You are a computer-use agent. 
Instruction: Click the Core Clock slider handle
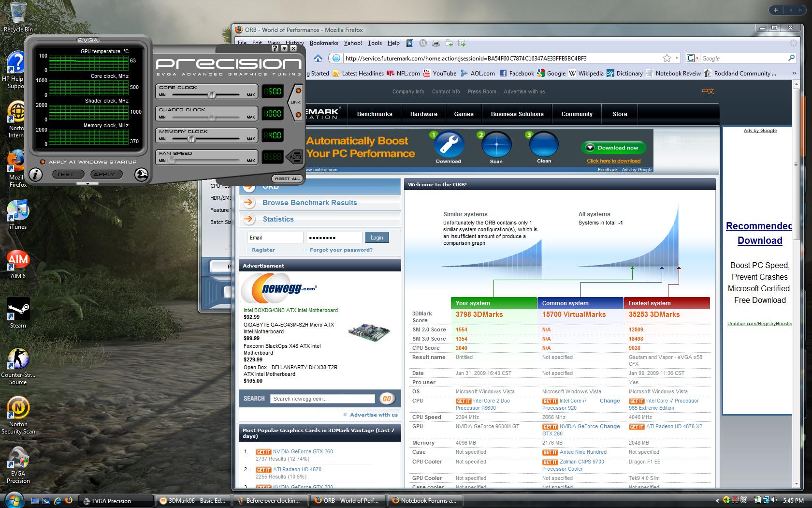point(212,94)
